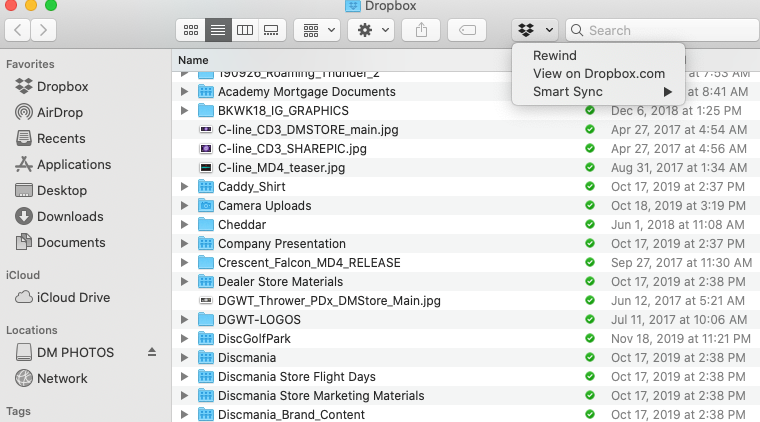The width and height of the screenshot is (760, 422).
Task: Expand the Company Presentation folder
Action: pyautogui.click(x=184, y=243)
